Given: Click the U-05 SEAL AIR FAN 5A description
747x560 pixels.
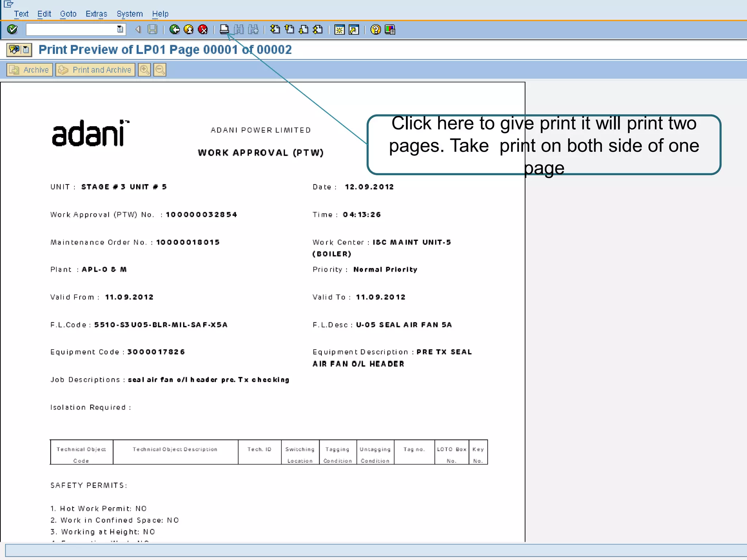Looking at the screenshot, I should 404,324.
